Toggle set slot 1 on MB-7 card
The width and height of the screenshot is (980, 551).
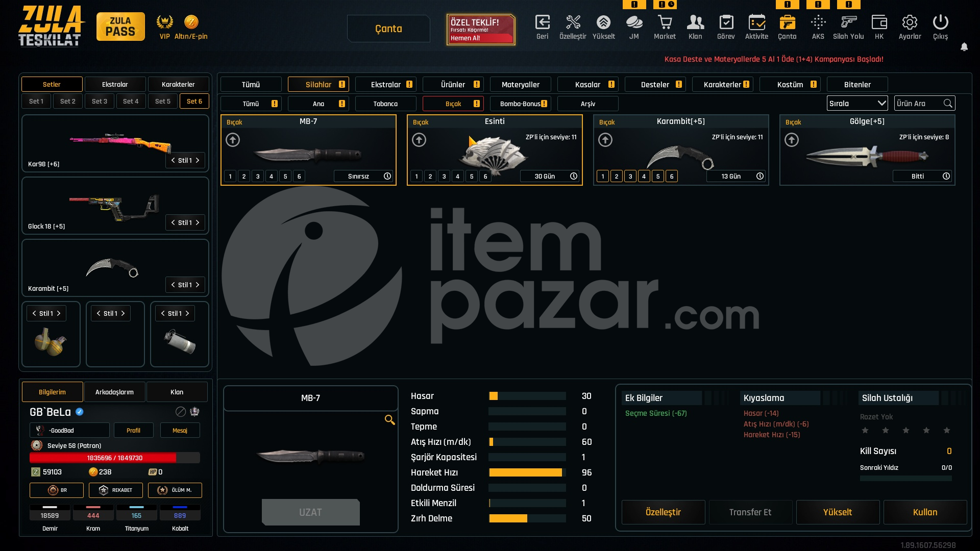(x=230, y=177)
